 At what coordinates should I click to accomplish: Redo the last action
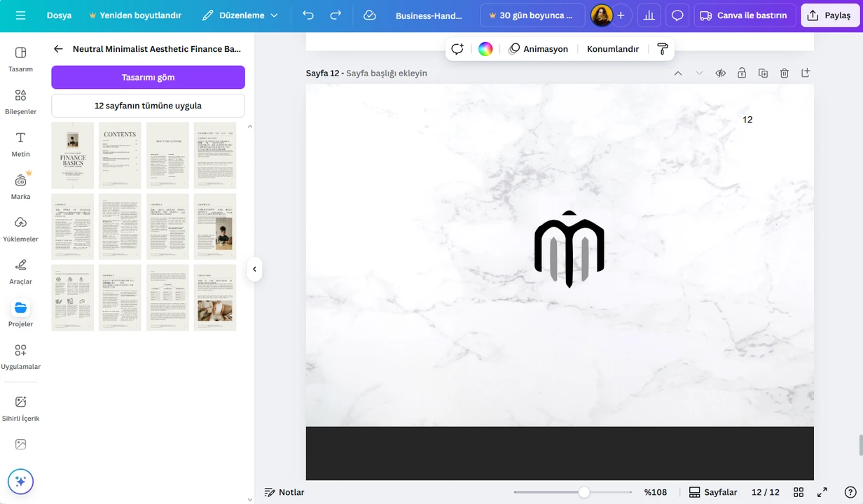pos(336,15)
